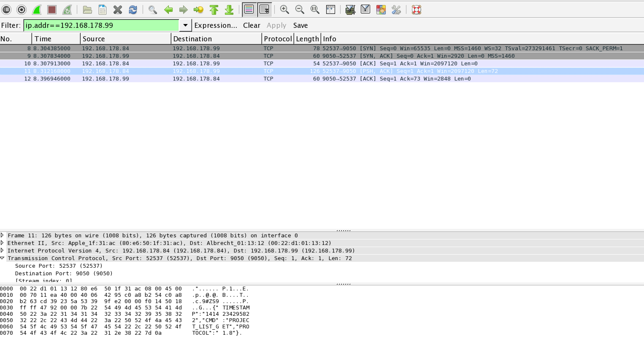Toggle the colorize packet list button
Image resolution: width=644 pixels, height=344 pixels.
tap(249, 10)
